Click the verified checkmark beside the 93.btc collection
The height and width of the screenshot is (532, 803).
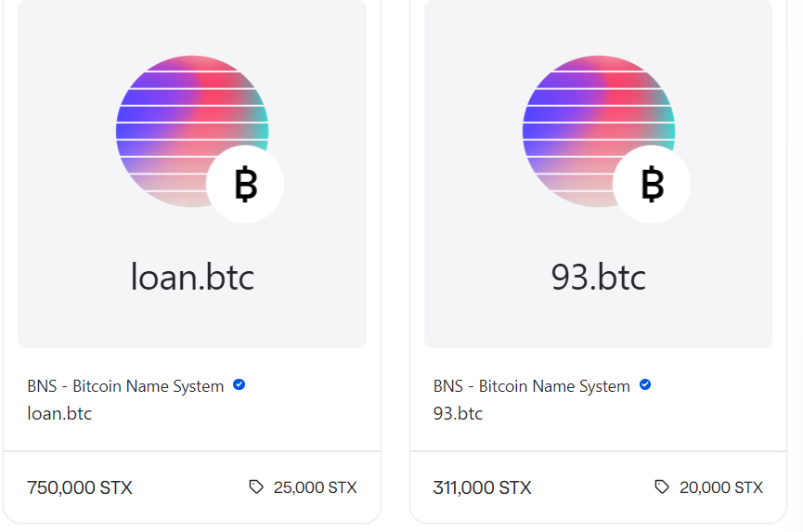coord(645,384)
